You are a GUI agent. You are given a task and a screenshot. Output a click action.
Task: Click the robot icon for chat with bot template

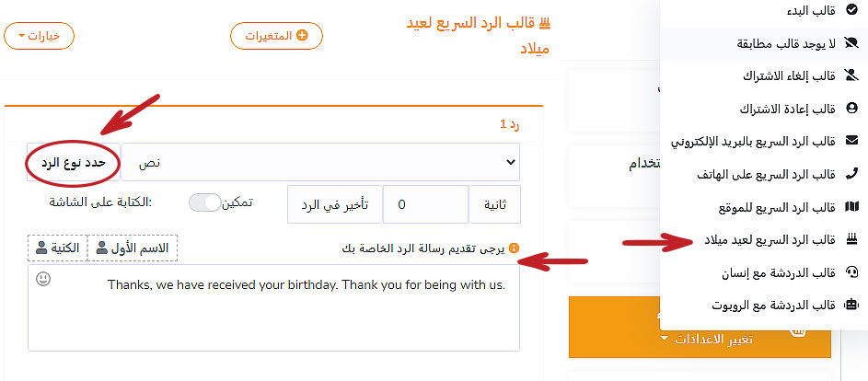tap(851, 305)
